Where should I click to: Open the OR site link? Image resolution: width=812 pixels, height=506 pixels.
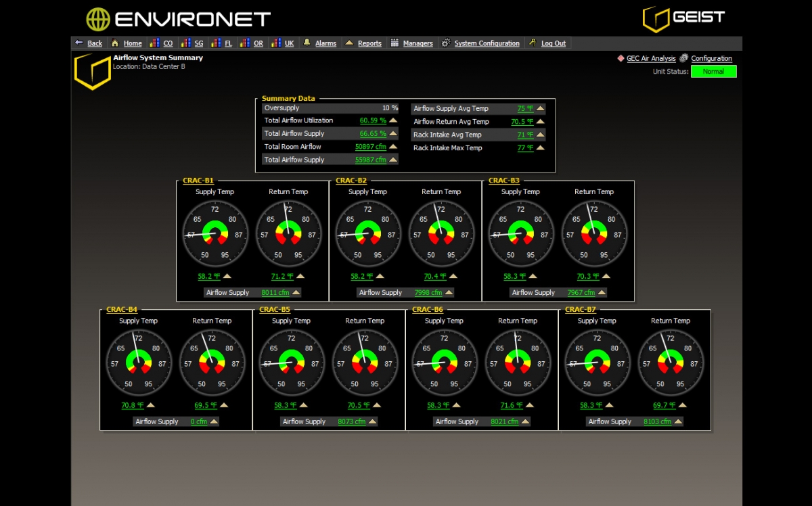click(258, 43)
